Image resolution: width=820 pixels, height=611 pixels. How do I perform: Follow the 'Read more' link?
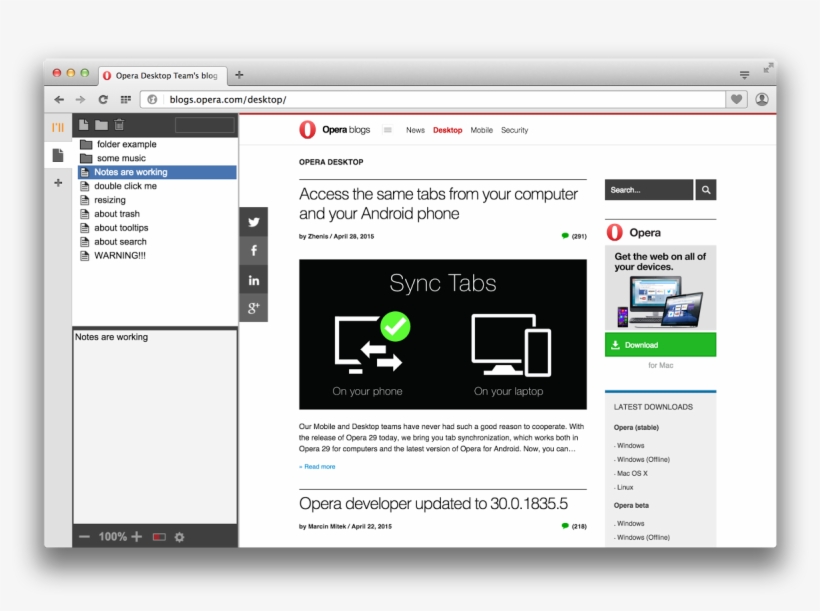pos(318,467)
